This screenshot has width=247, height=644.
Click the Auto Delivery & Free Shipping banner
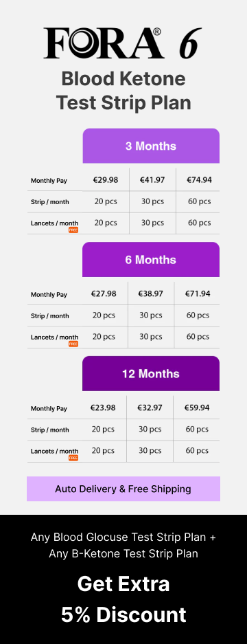[x=123, y=489]
